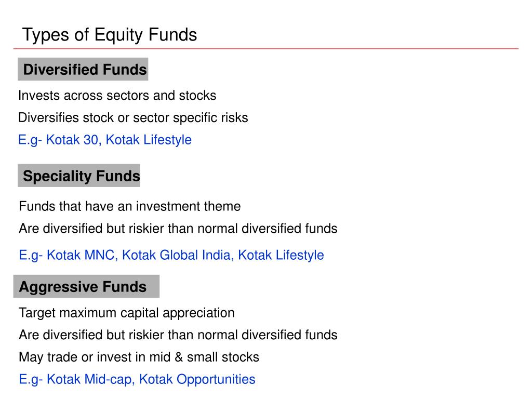Select the Diversified Funds heading box
This screenshot has height=399, width=532.
(83, 69)
